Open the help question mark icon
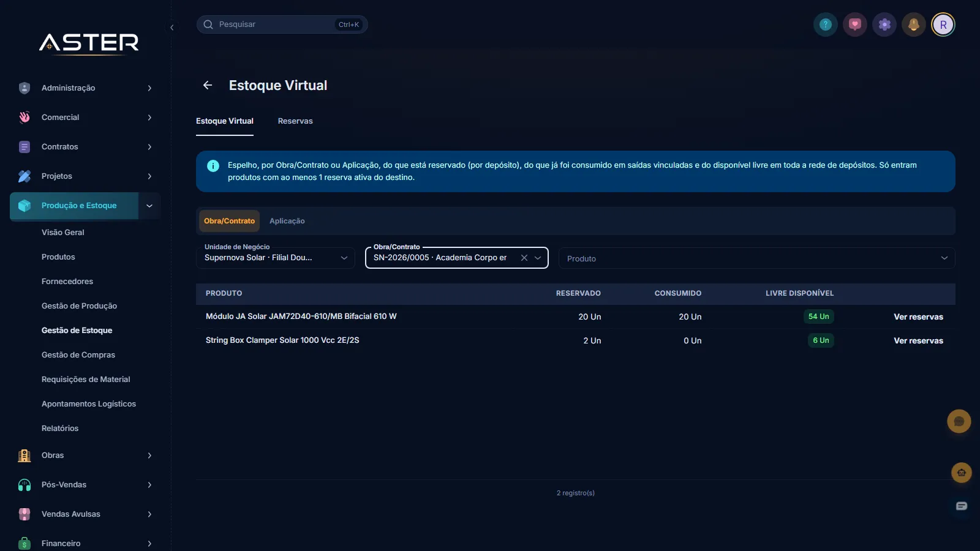This screenshot has height=551, width=980. pyautogui.click(x=826, y=24)
